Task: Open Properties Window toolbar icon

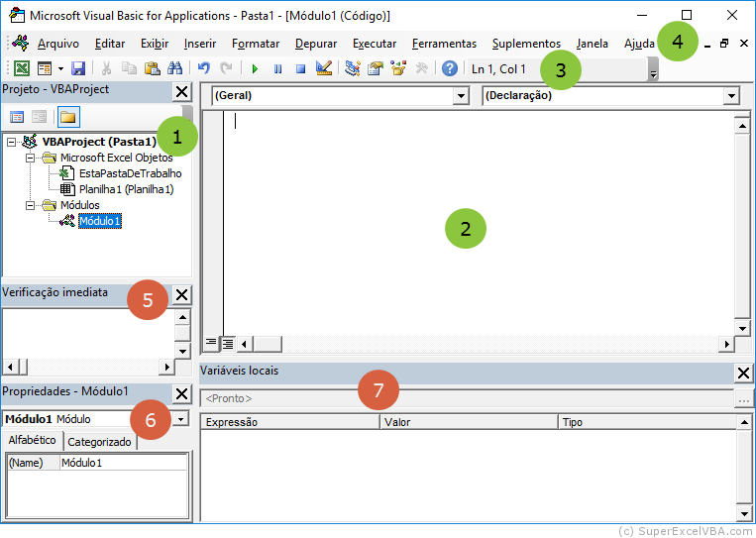Action: [x=376, y=68]
